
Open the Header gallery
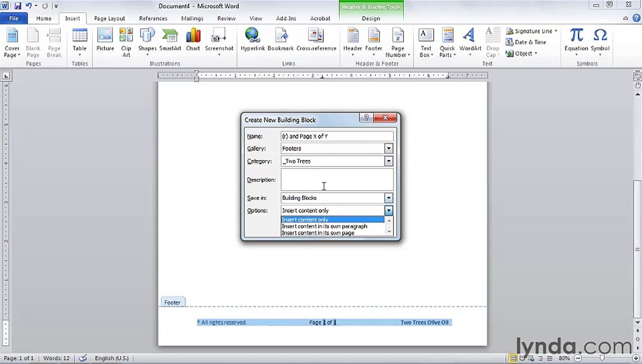(x=352, y=43)
